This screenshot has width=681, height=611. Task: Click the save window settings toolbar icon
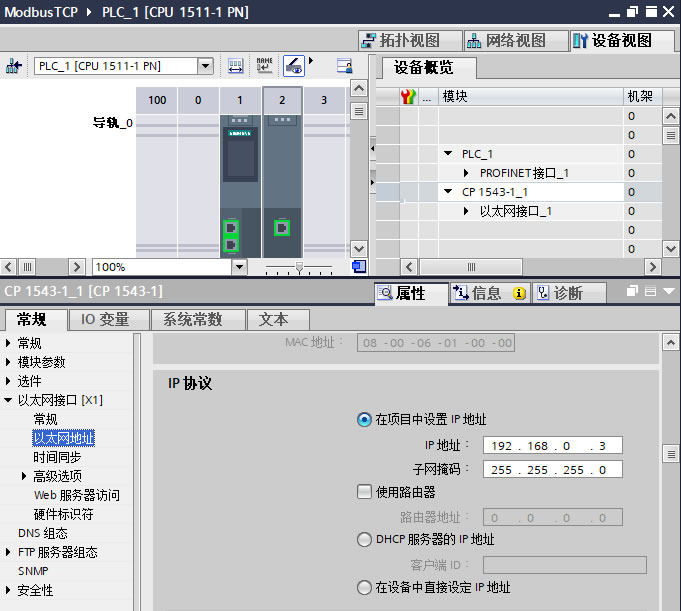click(x=344, y=66)
